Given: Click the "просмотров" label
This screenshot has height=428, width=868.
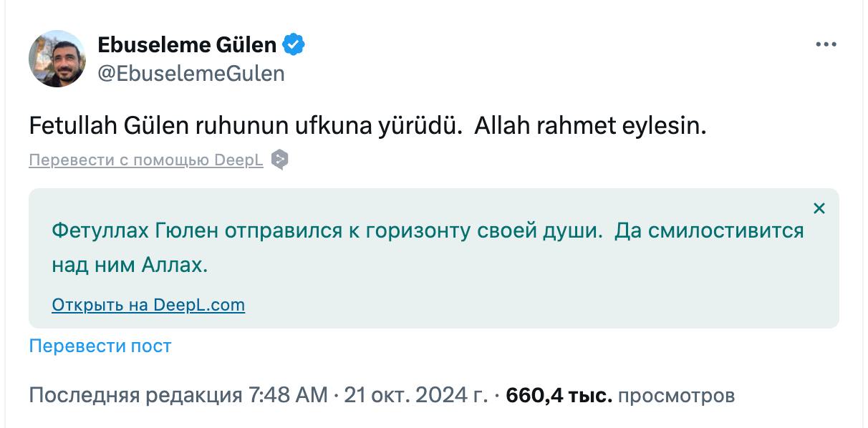Looking at the screenshot, I should (x=675, y=395).
